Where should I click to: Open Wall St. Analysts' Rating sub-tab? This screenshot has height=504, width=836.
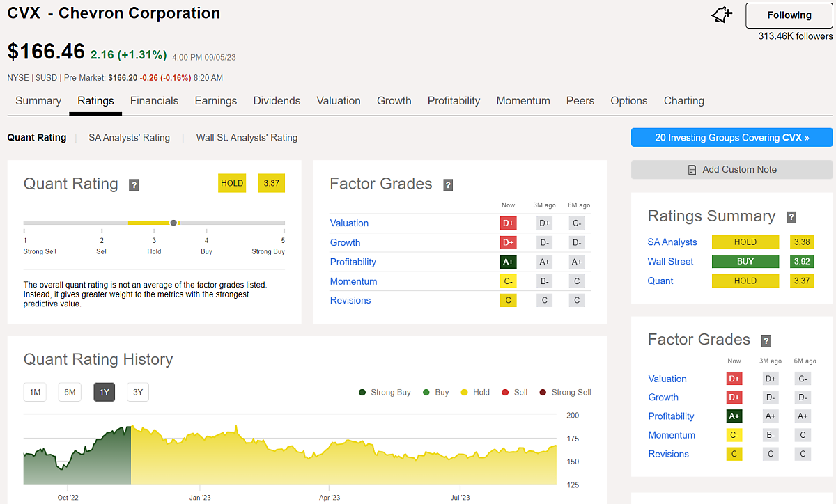(247, 138)
